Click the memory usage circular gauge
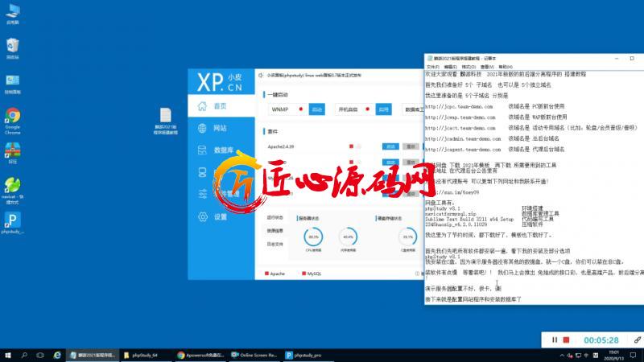 349,237
